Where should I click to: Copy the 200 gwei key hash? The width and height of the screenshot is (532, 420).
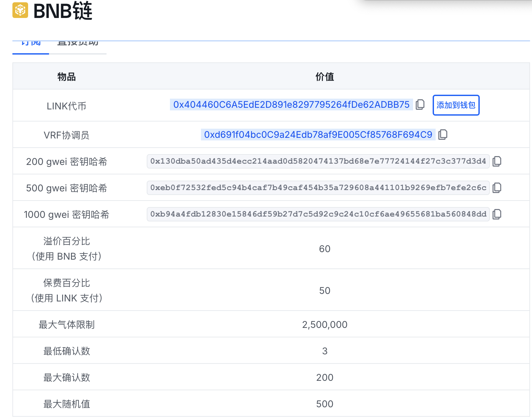pos(497,161)
